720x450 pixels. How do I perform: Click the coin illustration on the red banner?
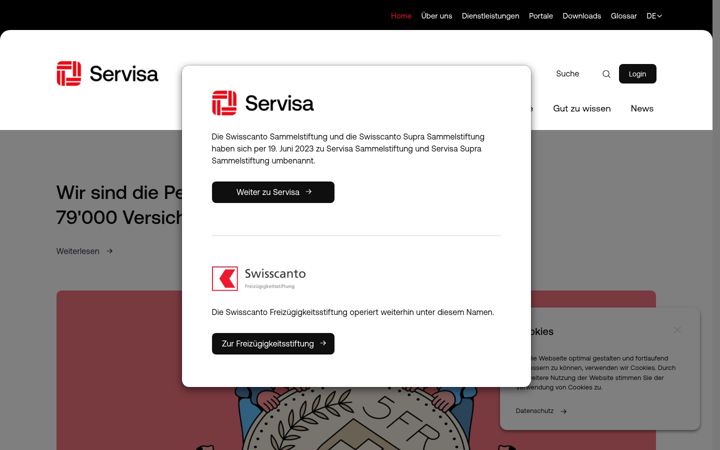point(356,419)
